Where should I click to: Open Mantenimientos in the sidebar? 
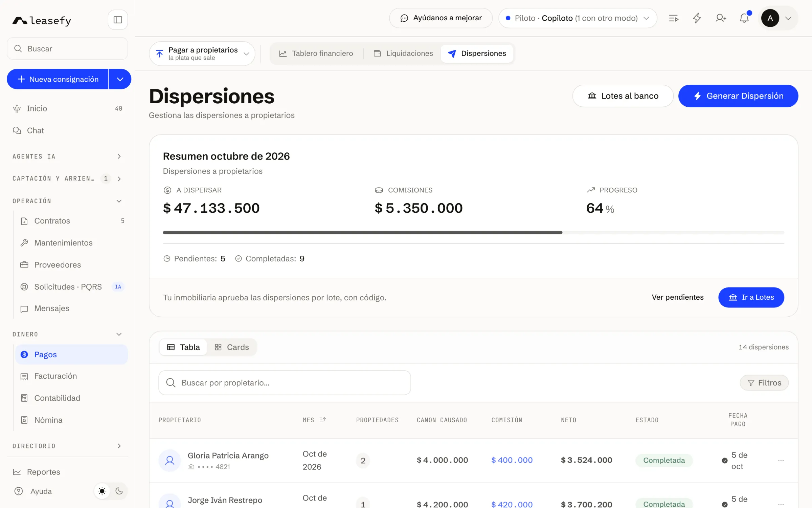72,243
